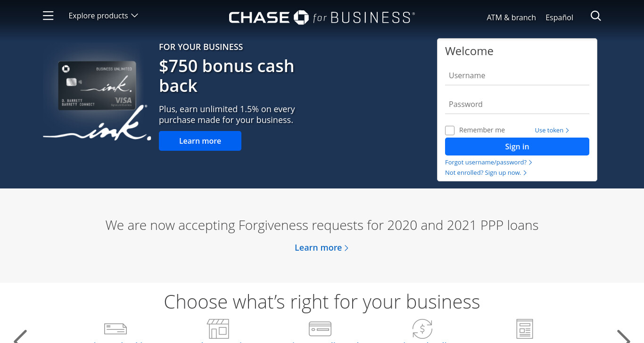Open ATM & branch locator
The width and height of the screenshot is (644, 343).
click(511, 17)
